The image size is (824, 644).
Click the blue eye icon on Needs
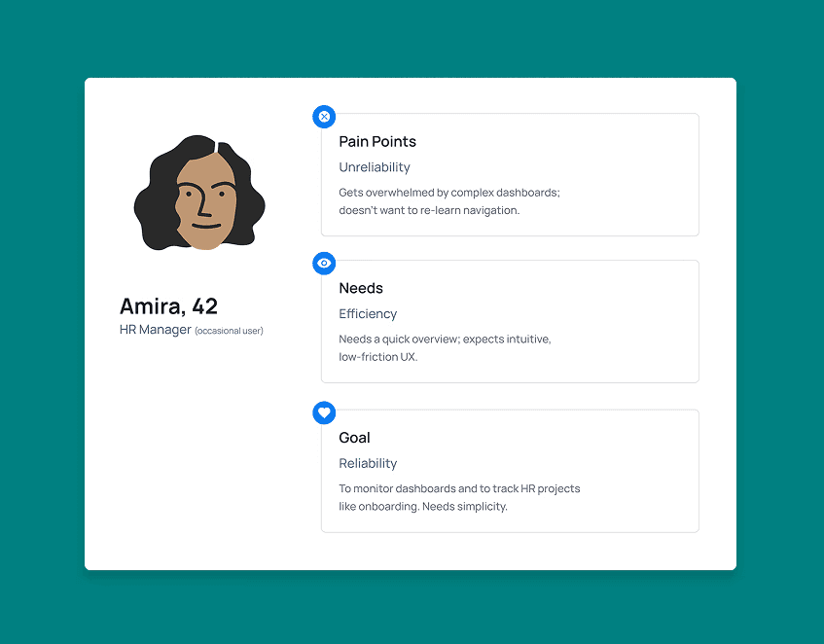click(x=324, y=264)
